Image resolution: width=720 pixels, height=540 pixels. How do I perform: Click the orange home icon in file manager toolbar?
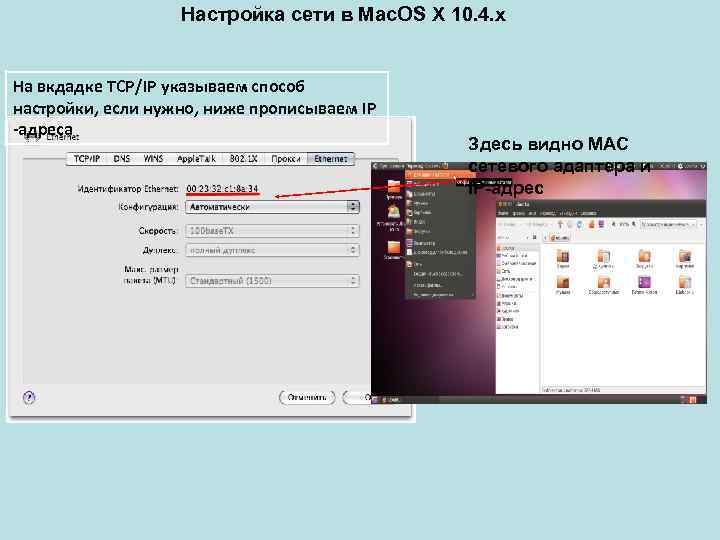tap(592, 224)
